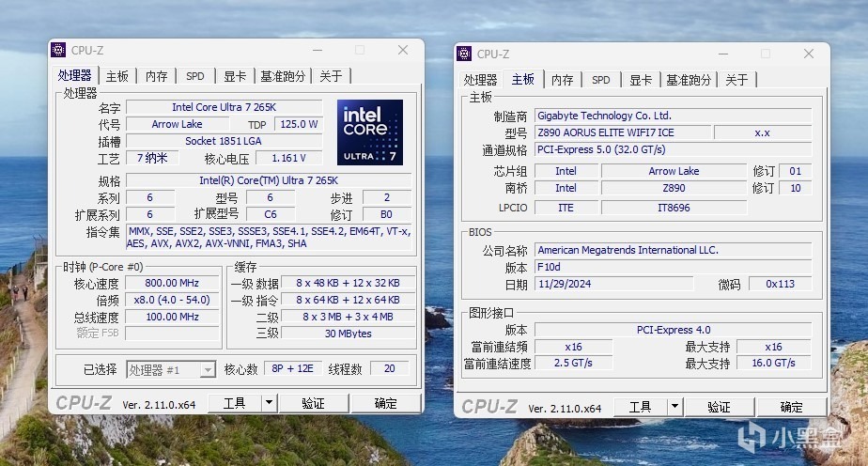
Task: Click bus spec PCI-Express 5.0 (32.0 GT/s)
Action: (x=674, y=149)
